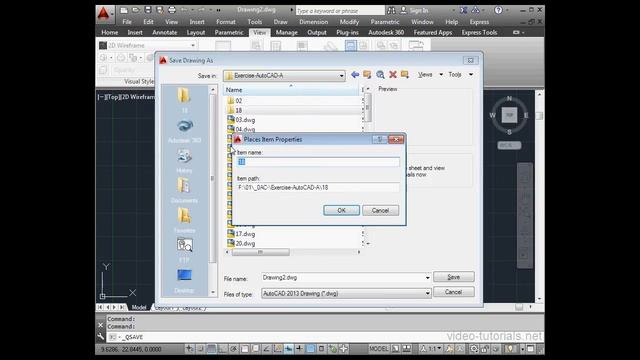Image resolution: width=640 pixels, height=360 pixels.
Task: Click OK in Places Item Properties
Action: tap(342, 210)
